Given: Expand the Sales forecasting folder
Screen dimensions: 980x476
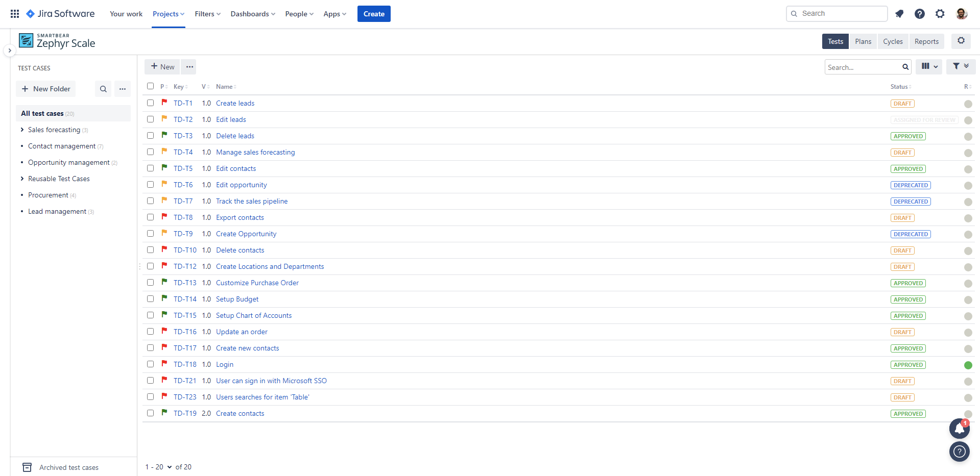Looking at the screenshot, I should click(x=22, y=130).
